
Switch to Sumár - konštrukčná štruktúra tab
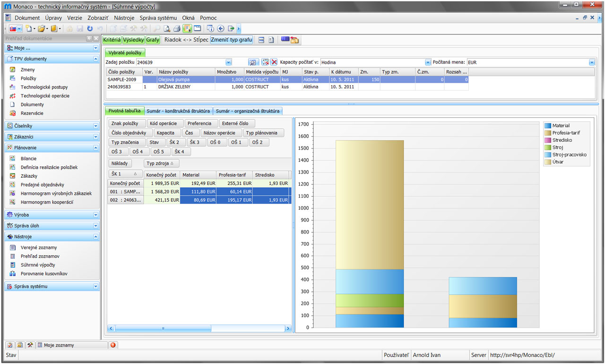coord(178,111)
